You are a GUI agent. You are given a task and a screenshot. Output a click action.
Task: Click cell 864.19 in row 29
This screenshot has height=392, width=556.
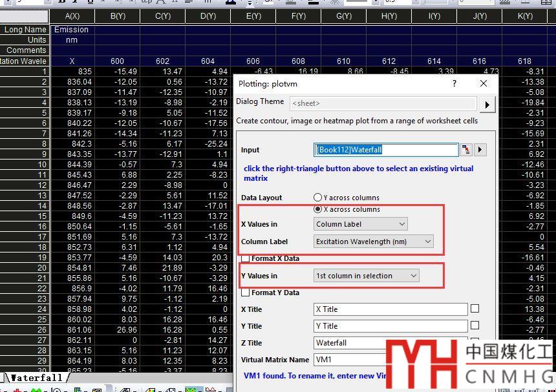[x=72, y=361]
